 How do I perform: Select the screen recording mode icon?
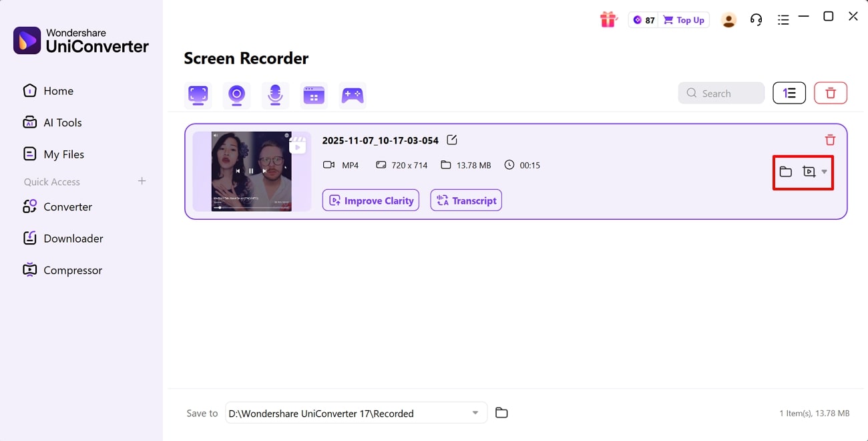[198, 94]
